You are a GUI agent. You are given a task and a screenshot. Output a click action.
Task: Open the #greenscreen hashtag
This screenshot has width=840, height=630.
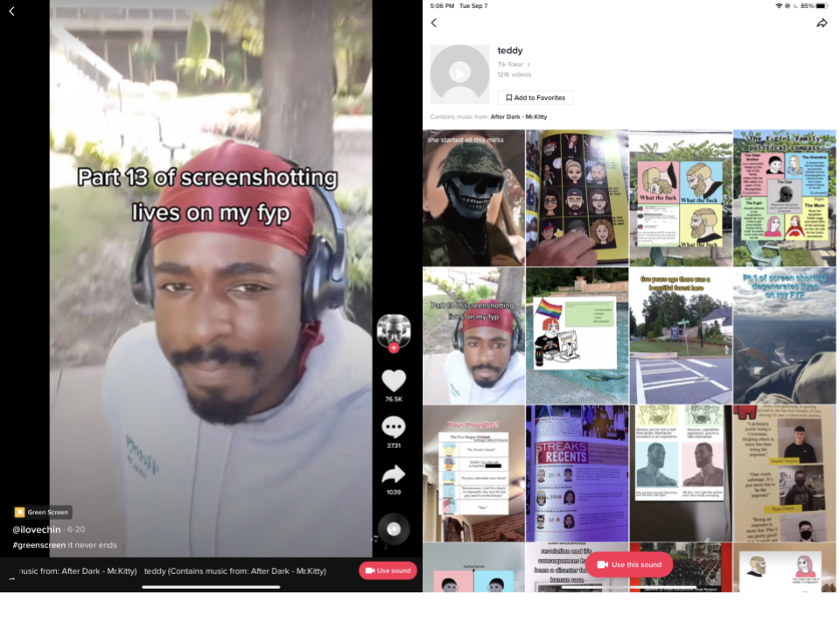click(38, 544)
